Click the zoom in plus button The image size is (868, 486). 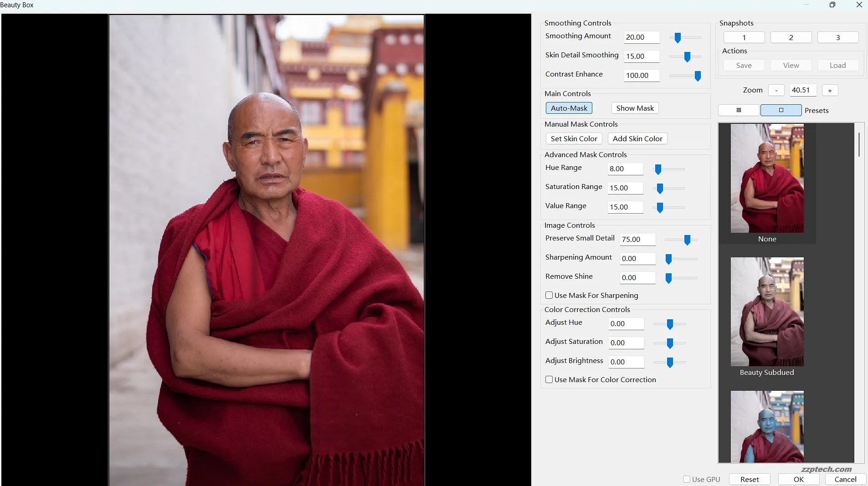click(830, 91)
